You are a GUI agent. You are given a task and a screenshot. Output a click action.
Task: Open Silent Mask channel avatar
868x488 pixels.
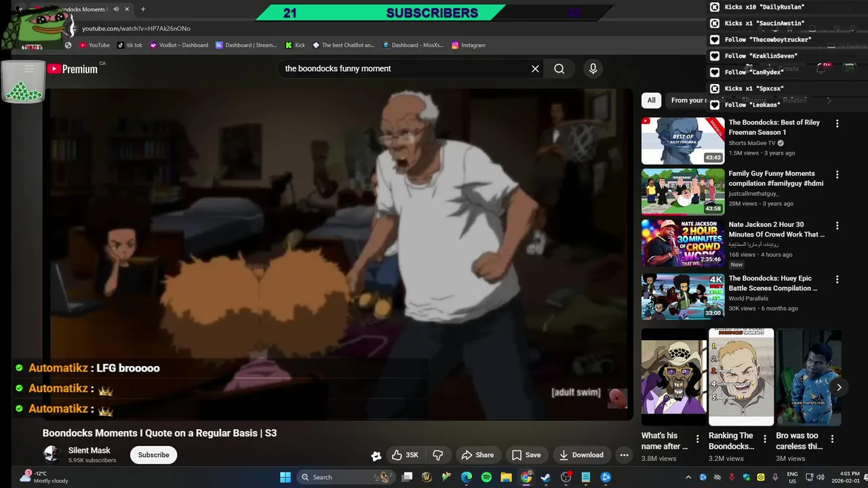tap(52, 454)
